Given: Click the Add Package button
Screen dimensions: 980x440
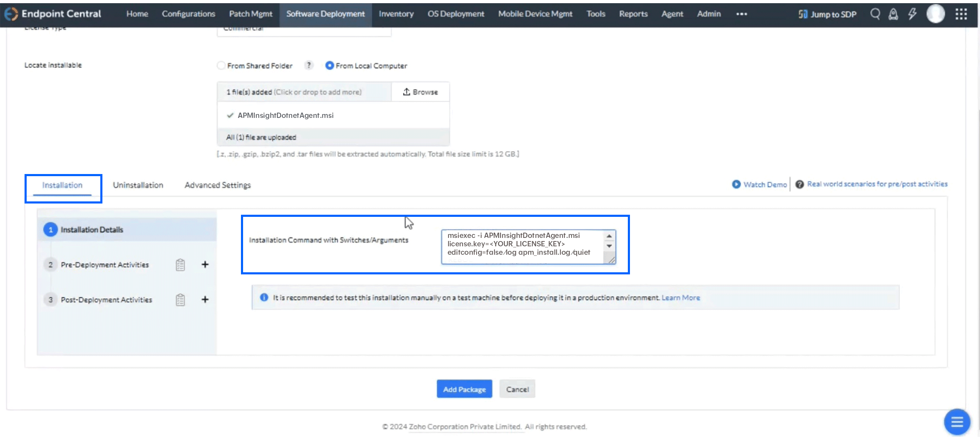Looking at the screenshot, I should (464, 389).
